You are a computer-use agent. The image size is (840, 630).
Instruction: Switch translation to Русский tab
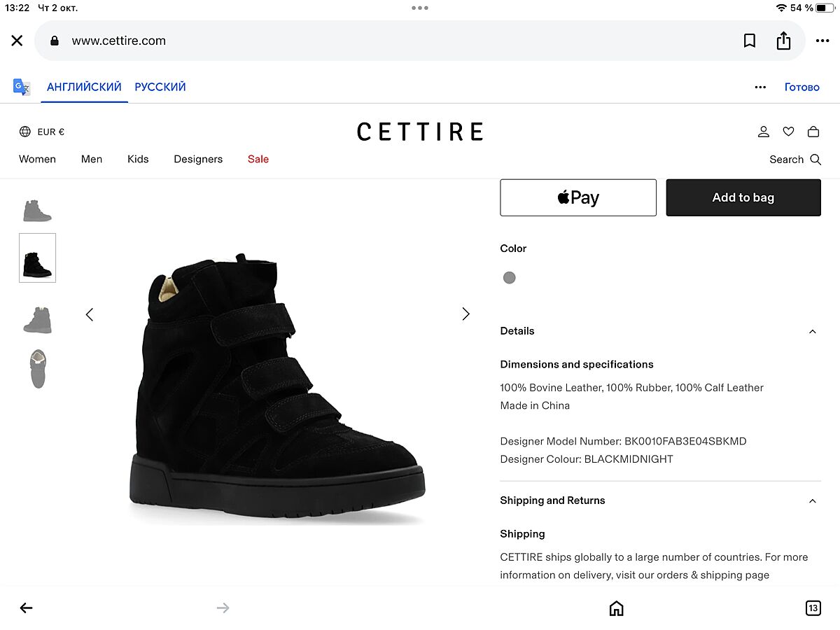(x=160, y=87)
